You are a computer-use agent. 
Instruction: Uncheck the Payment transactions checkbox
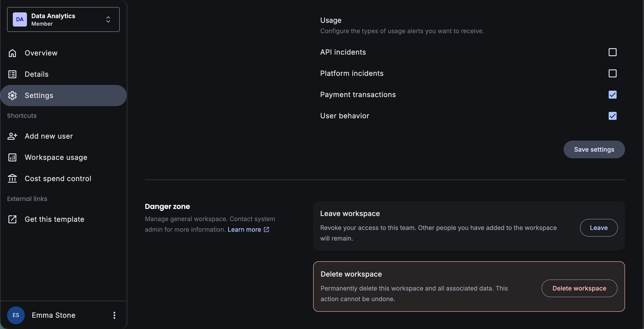click(612, 95)
